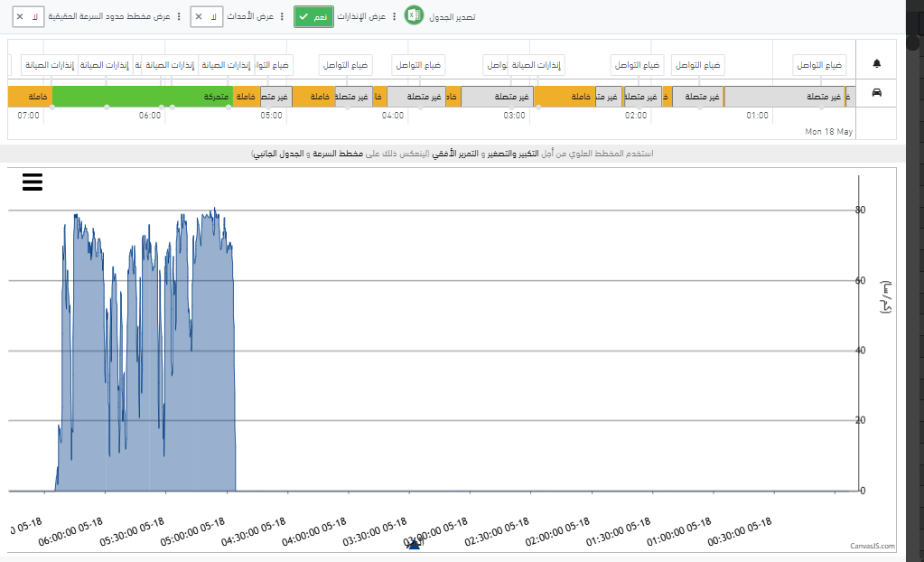The height and width of the screenshot is (562, 924).
Task: Select the green متحركة moving segment
Action: (143, 96)
